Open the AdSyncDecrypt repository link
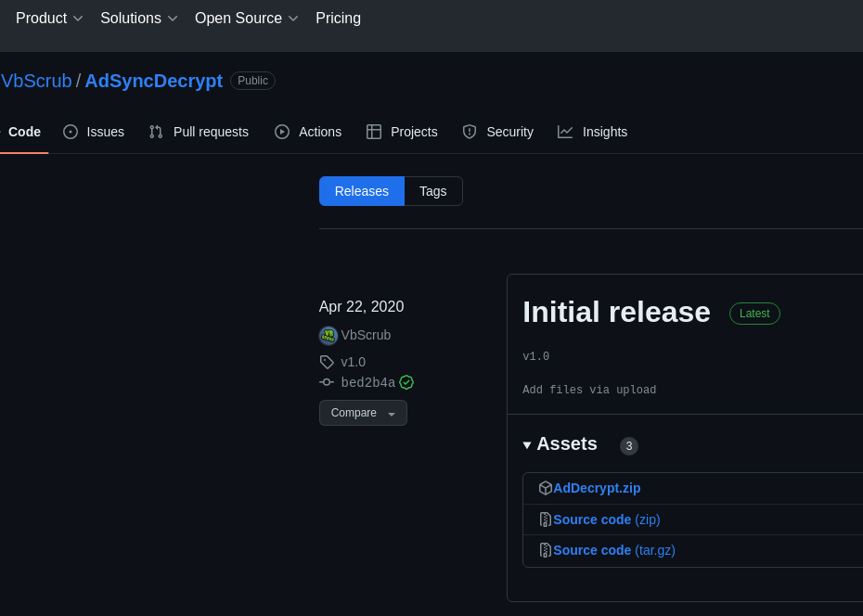This screenshot has height=616, width=863. point(153,81)
